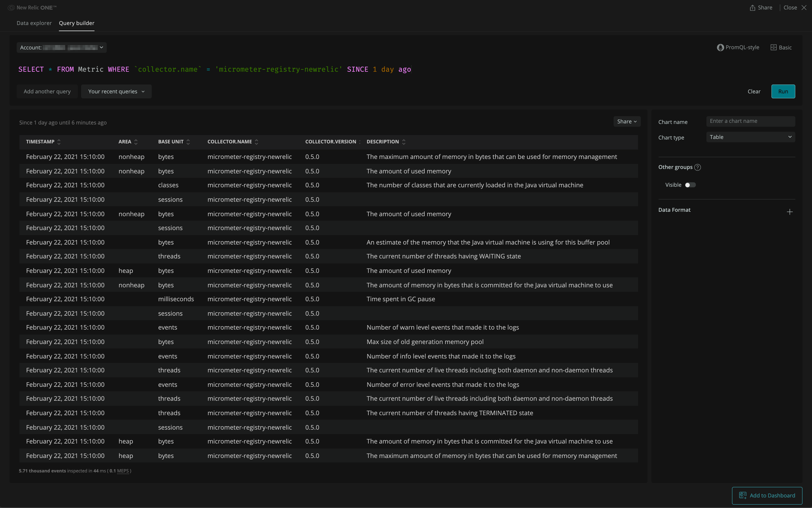Screen dimensions: 812x508
Task: Sort by Base Unit column arrows
Action: pos(188,142)
